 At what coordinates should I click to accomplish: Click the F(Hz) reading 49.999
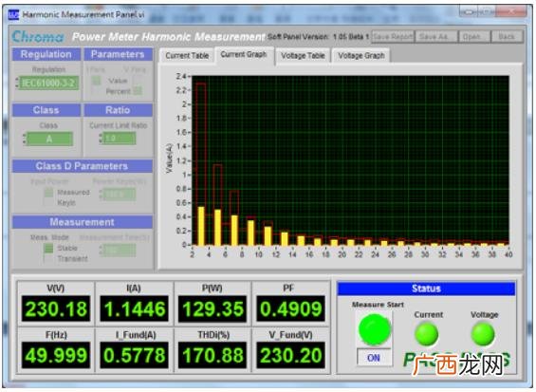pyautogui.click(x=56, y=355)
